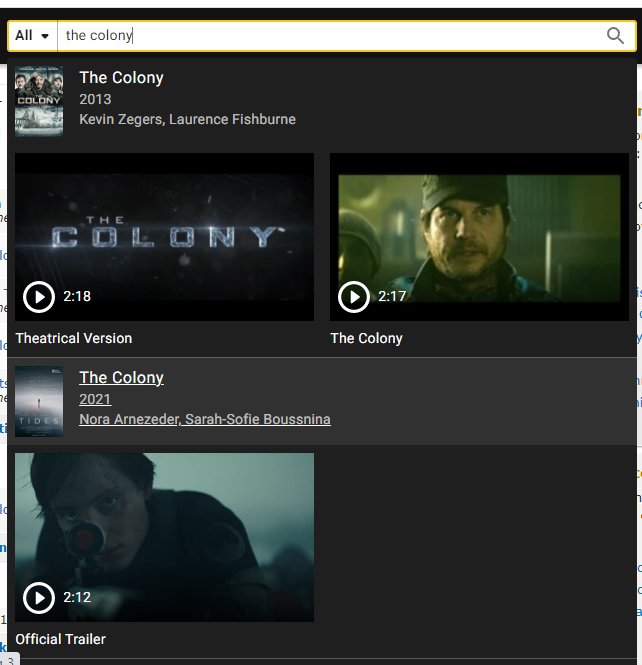Select the Tides poster for the 2021 film
The image size is (642, 665).
click(x=39, y=401)
